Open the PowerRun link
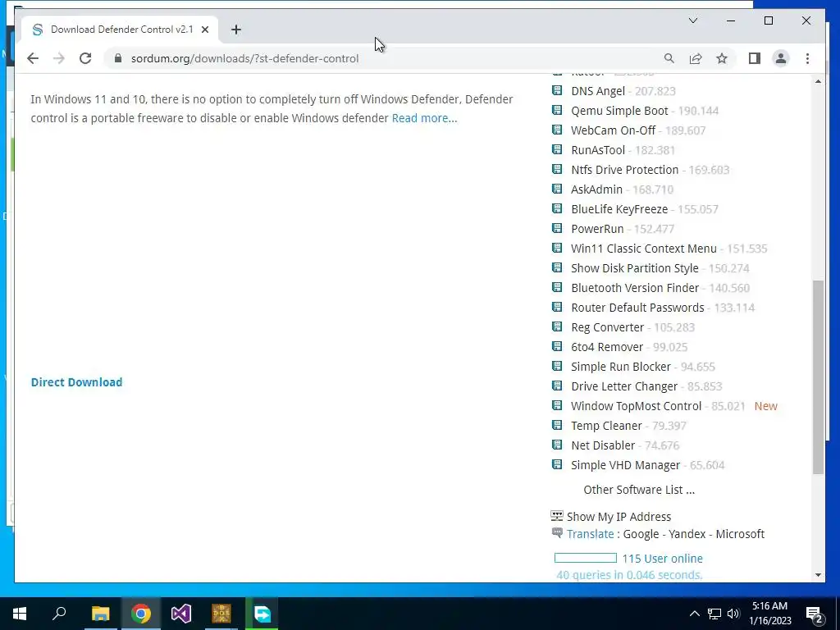Image resolution: width=840 pixels, height=630 pixels. (597, 229)
